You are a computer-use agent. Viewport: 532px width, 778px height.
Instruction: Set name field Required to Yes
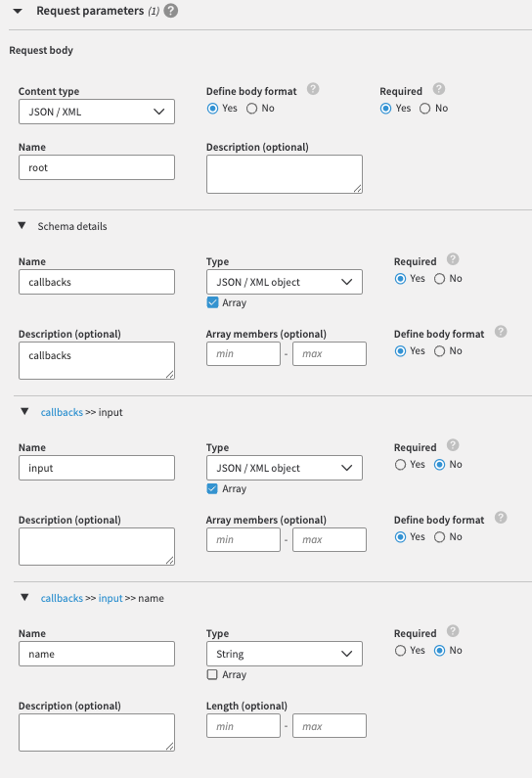click(x=400, y=651)
